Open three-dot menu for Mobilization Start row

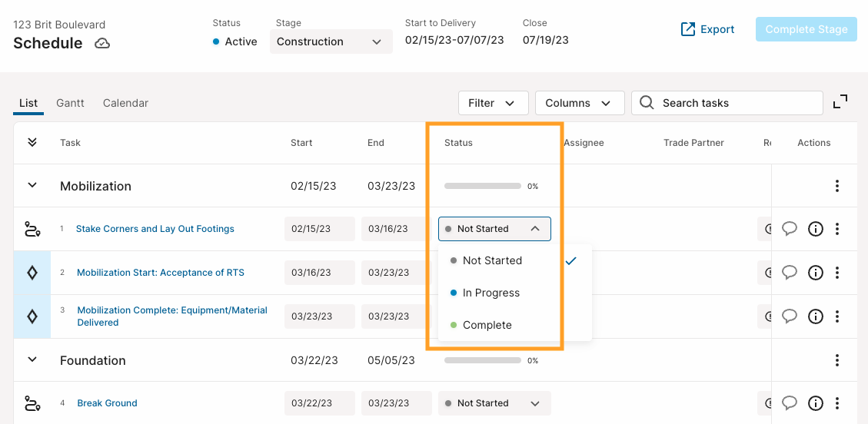coord(837,273)
